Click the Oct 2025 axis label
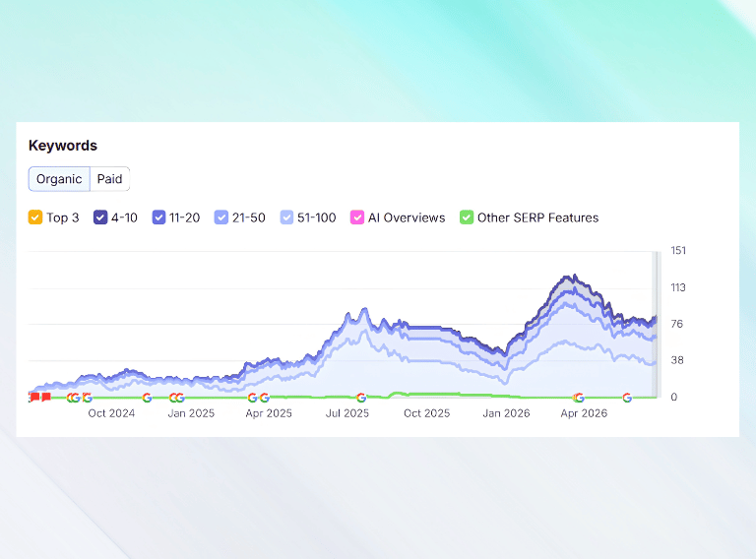The height and width of the screenshot is (559, 756). pos(426,413)
